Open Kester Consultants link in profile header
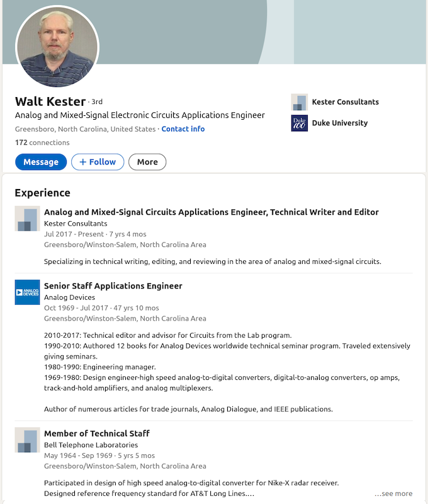 point(345,102)
